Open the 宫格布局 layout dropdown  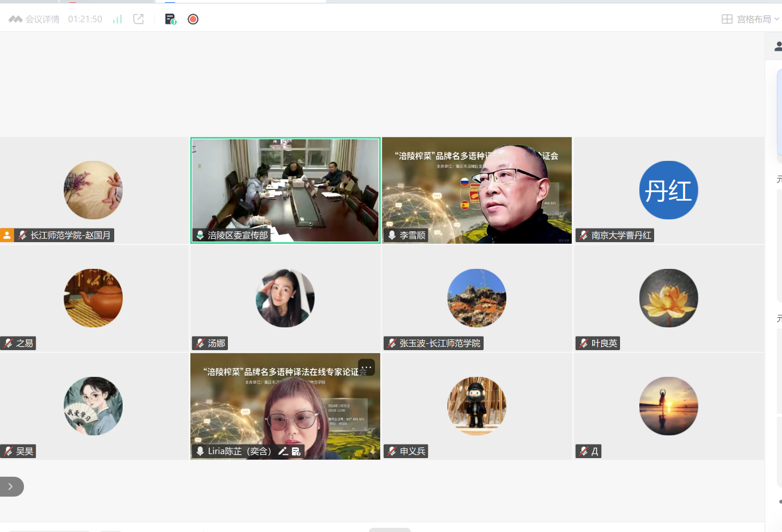click(750, 19)
